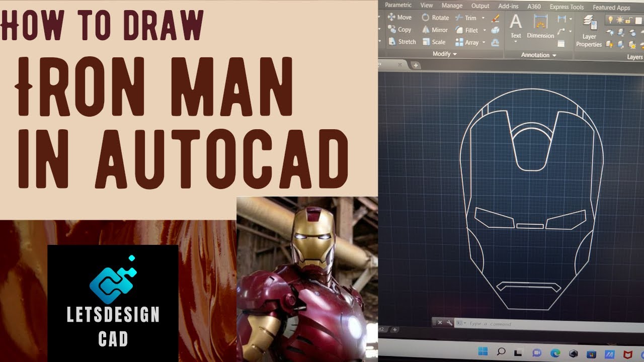Toggle layer freeze sun icon
The height and width of the screenshot is (362, 644).
click(x=619, y=20)
